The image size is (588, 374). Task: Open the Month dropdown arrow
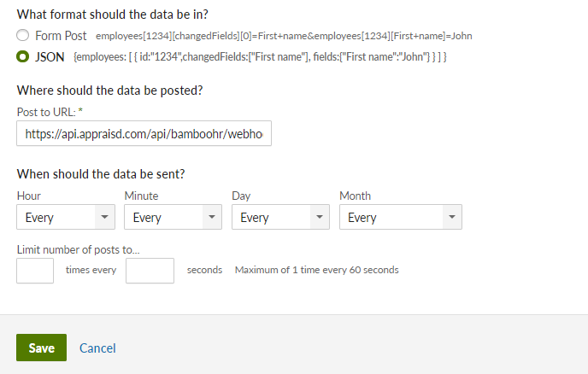click(x=452, y=217)
